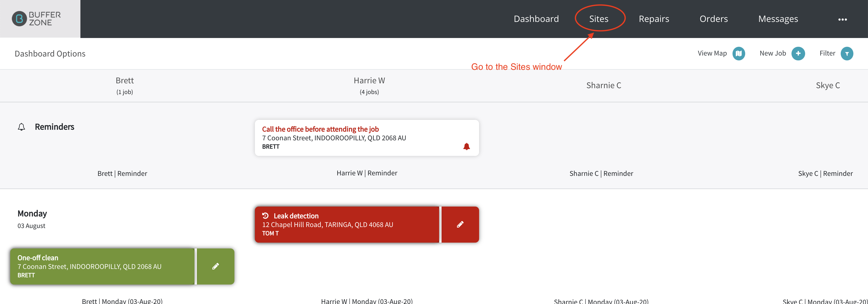The height and width of the screenshot is (304, 868).
Task: Click the Brett | Reminder slot
Action: click(122, 173)
